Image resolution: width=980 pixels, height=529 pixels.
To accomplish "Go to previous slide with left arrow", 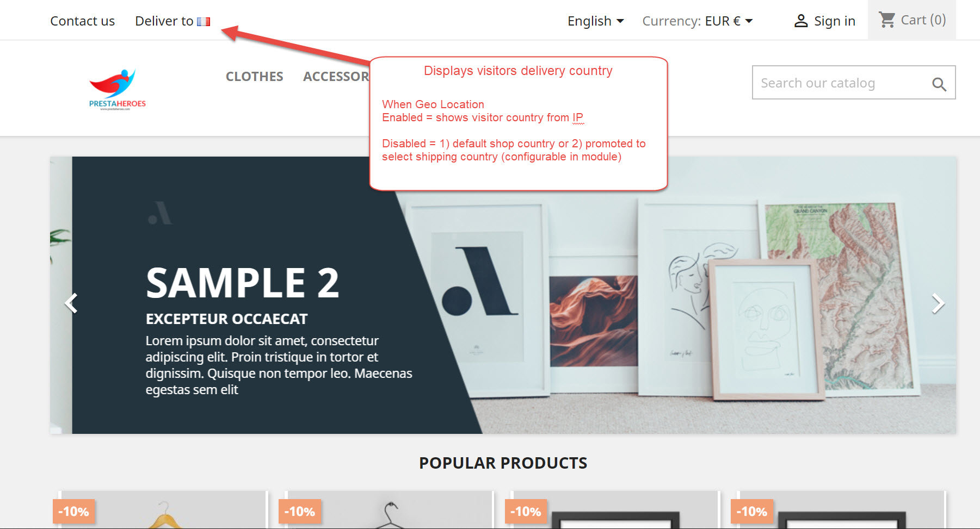I will tap(71, 303).
